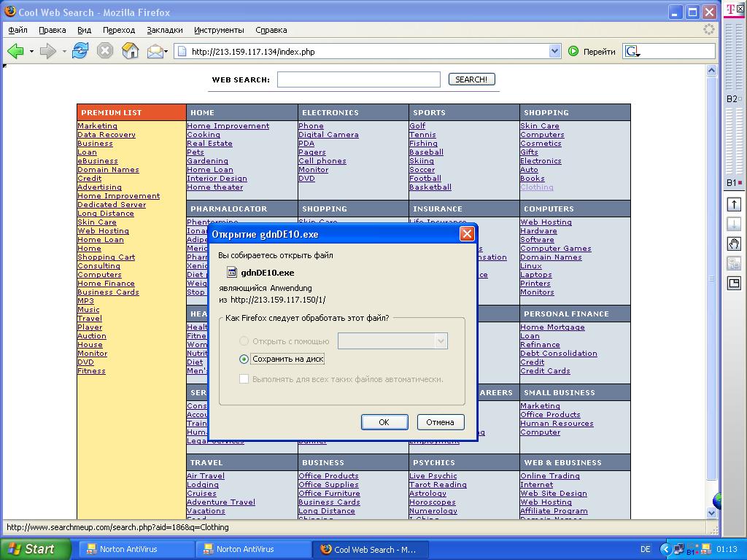This screenshot has height=560, width=747.
Task: Click the green Go arrow icon
Action: click(573, 51)
